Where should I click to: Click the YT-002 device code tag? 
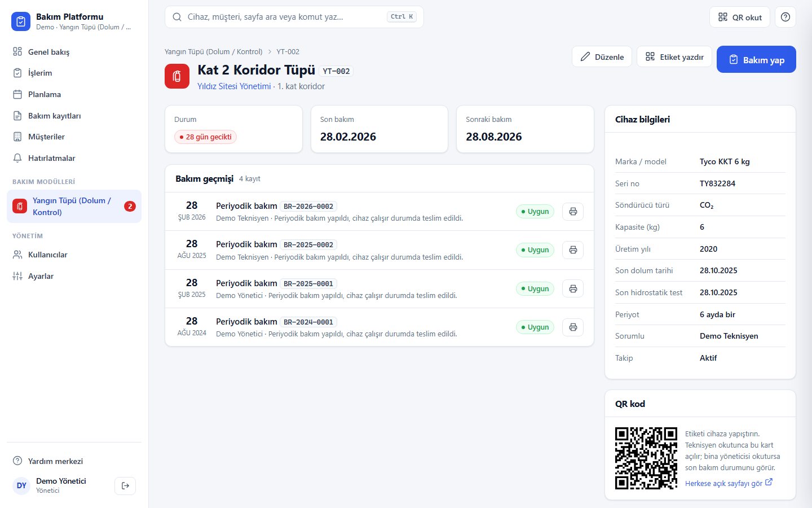[336, 71]
